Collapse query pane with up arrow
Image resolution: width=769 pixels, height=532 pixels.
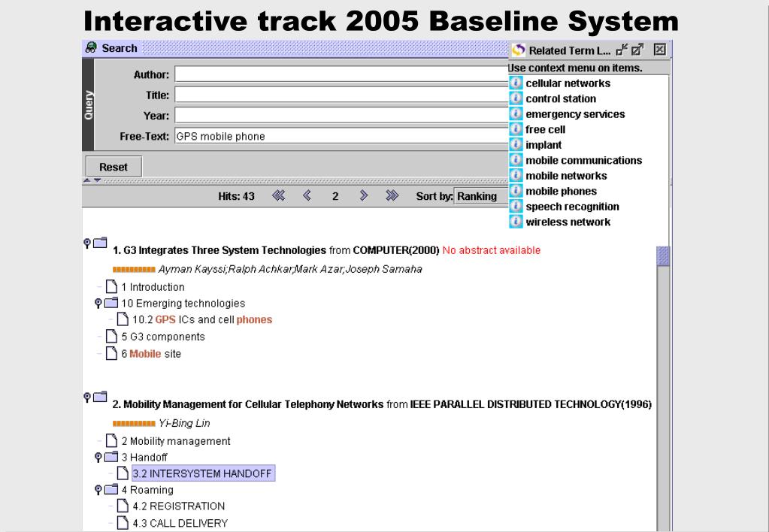(86, 180)
